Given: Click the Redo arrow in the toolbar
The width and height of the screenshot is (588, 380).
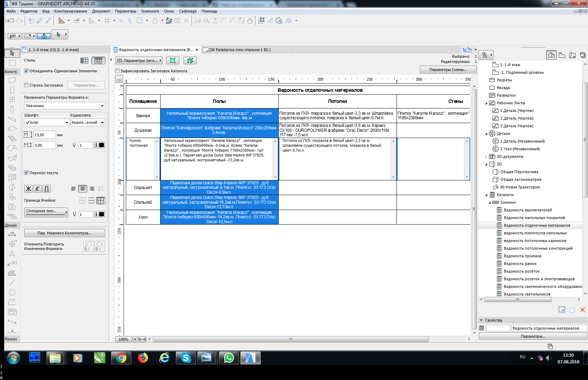Looking at the screenshot, I should (20, 21).
